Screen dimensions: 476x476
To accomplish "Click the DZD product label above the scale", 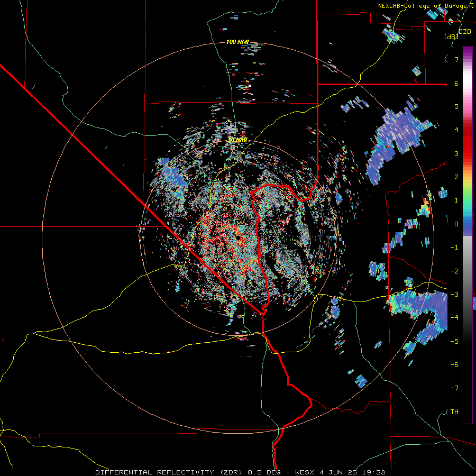I will pyautogui.click(x=464, y=32).
